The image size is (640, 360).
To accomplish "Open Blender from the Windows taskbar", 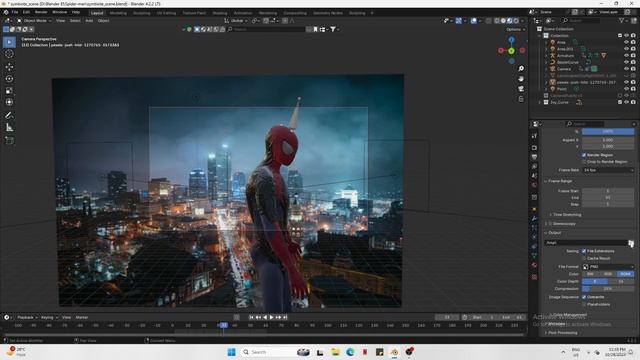I will click(x=394, y=352).
